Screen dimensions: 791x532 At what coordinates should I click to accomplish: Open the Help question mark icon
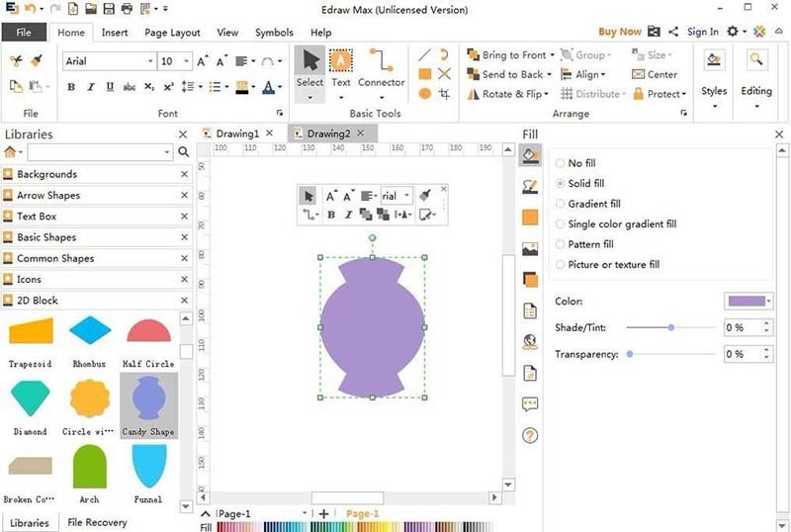point(530,435)
